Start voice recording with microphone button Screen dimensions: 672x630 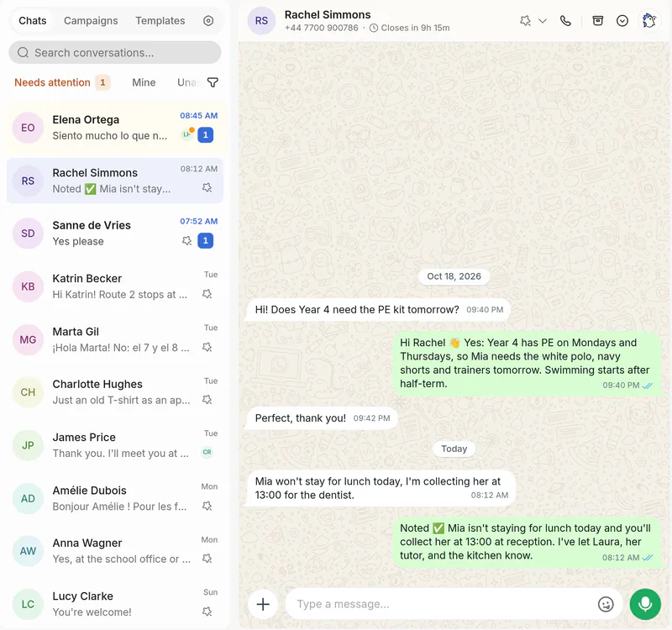(645, 604)
